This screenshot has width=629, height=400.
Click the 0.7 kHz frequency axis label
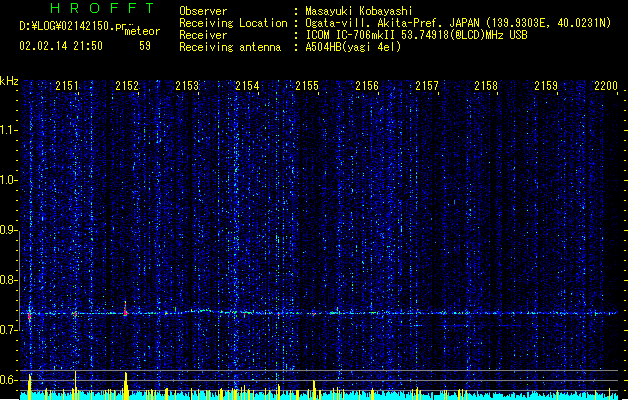[9, 330]
